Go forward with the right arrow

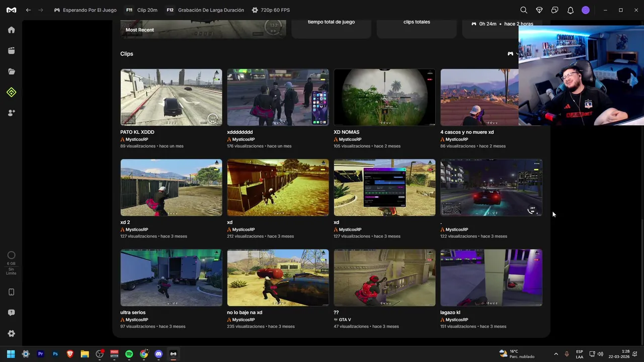tap(40, 10)
